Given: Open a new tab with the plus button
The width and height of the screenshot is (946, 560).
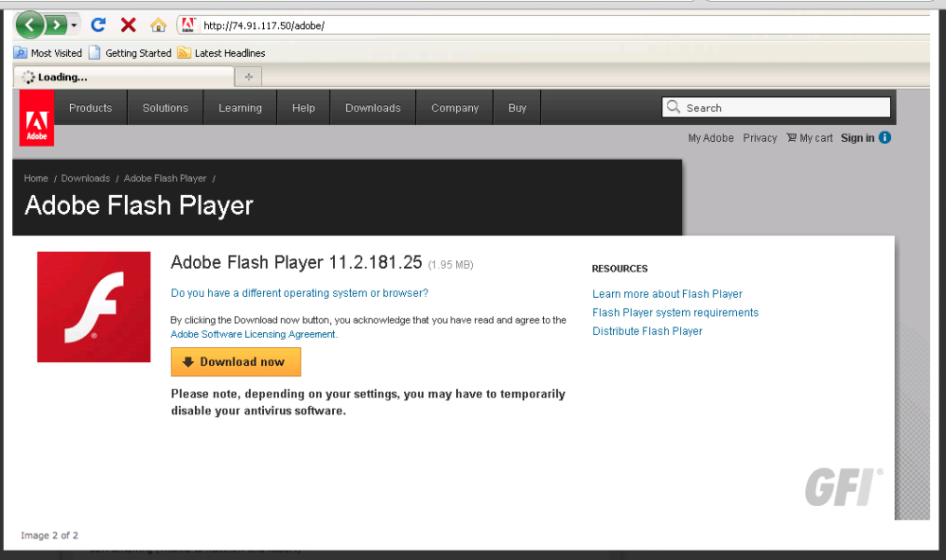Looking at the screenshot, I should [x=249, y=77].
